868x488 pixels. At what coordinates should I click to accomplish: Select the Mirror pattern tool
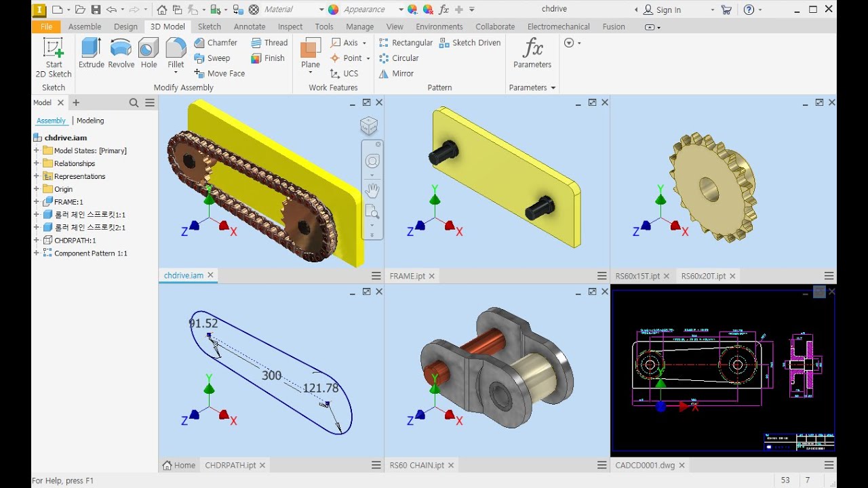click(396, 74)
